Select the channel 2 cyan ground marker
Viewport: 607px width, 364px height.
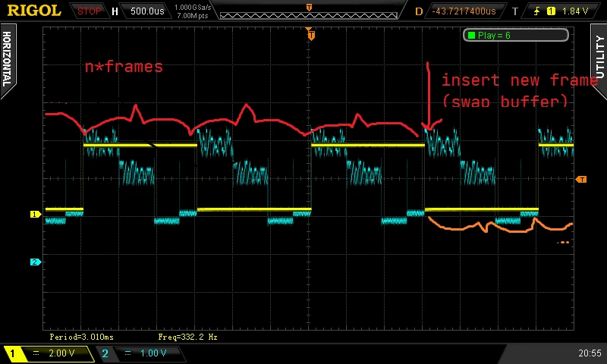pyautogui.click(x=35, y=262)
